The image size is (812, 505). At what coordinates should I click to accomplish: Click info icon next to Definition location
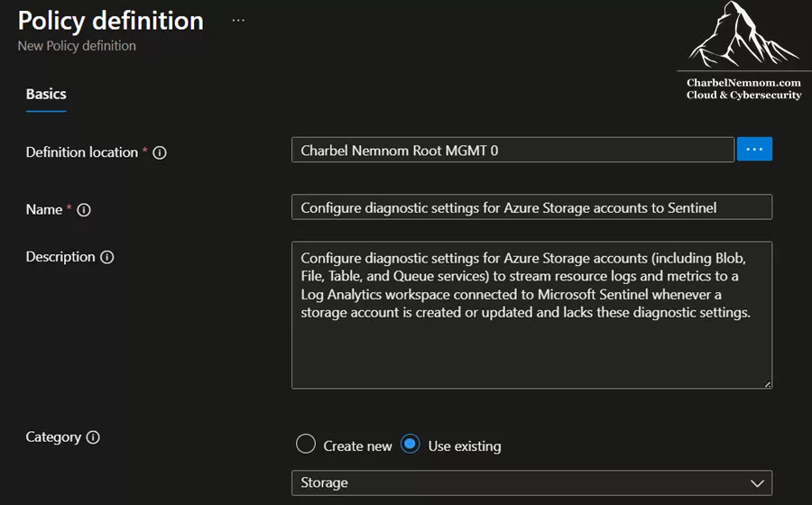coord(160,152)
